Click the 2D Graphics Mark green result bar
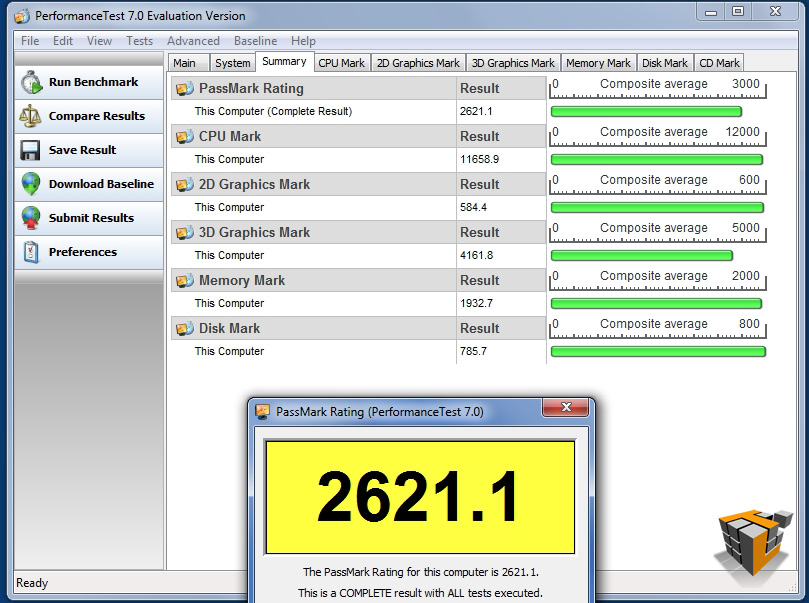 657,207
